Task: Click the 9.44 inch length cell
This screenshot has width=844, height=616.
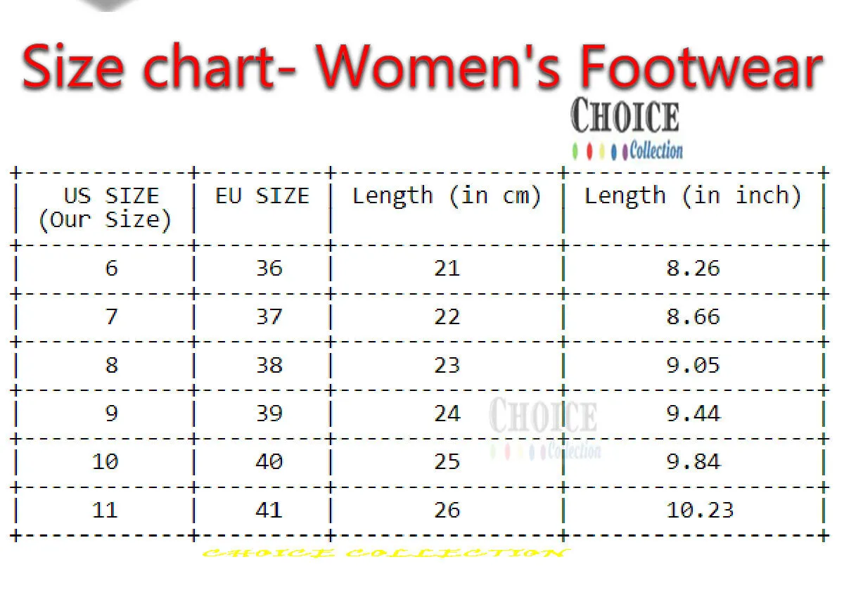Action: pyautogui.click(x=693, y=413)
